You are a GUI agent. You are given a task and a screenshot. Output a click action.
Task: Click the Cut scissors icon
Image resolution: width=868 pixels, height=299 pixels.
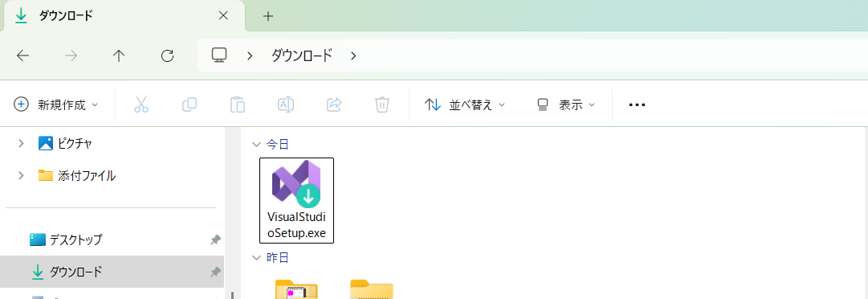point(141,104)
